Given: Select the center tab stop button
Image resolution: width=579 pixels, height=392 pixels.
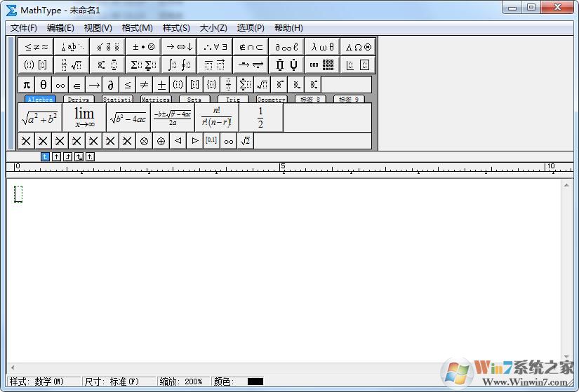Looking at the screenshot, I should (x=57, y=157).
